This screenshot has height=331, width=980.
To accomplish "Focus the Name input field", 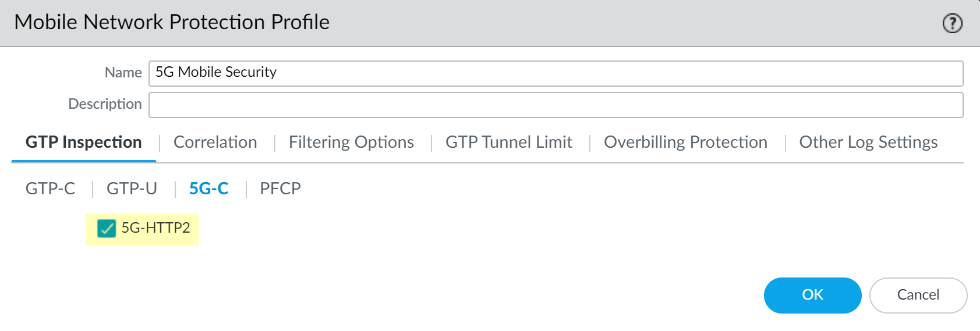I will tap(556, 73).
